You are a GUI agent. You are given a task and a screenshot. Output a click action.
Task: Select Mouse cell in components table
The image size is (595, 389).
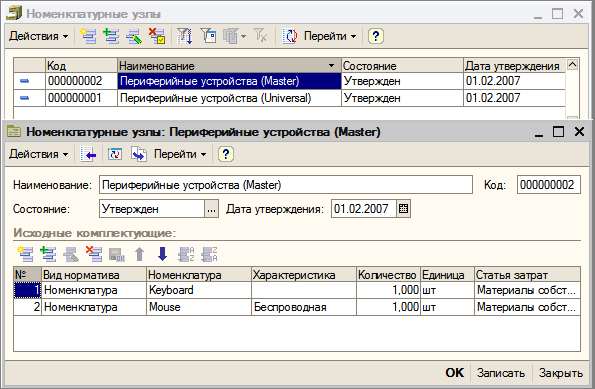pyautogui.click(x=199, y=307)
